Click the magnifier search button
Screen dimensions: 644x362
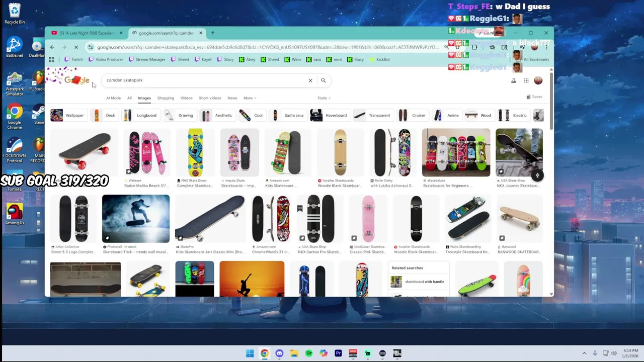point(324,80)
